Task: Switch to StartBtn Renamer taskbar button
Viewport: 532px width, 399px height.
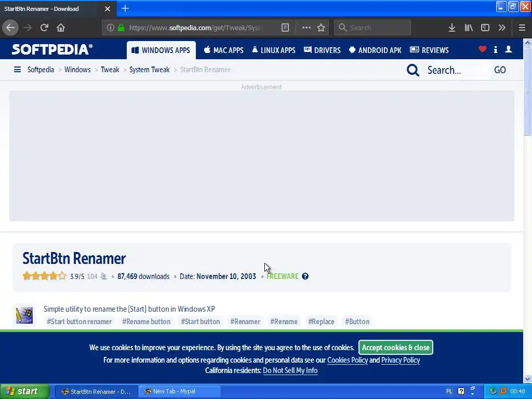Action: [96, 391]
